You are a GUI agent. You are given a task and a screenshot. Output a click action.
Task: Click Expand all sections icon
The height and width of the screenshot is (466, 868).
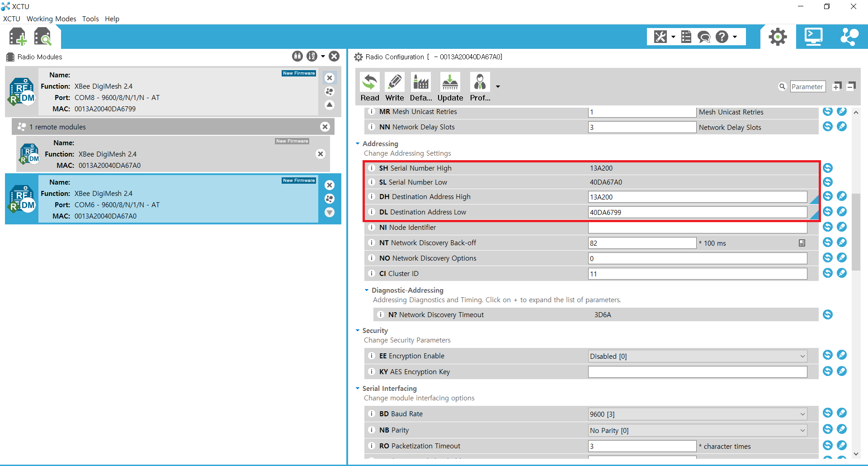837,86
